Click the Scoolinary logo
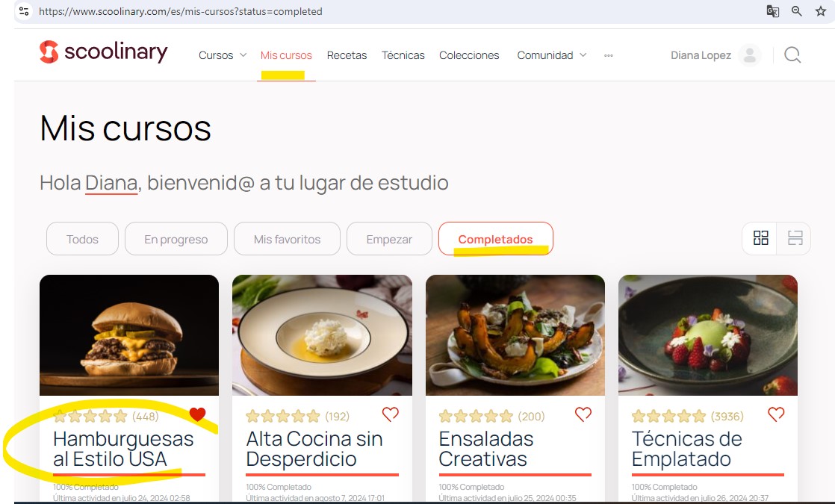Image resolution: width=835 pixels, height=504 pixels. click(x=103, y=52)
